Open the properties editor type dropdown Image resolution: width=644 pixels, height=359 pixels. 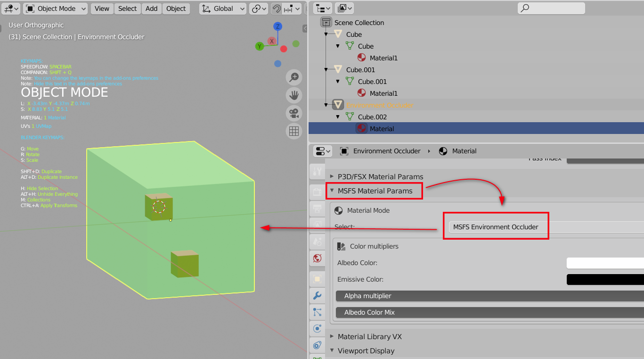point(323,151)
